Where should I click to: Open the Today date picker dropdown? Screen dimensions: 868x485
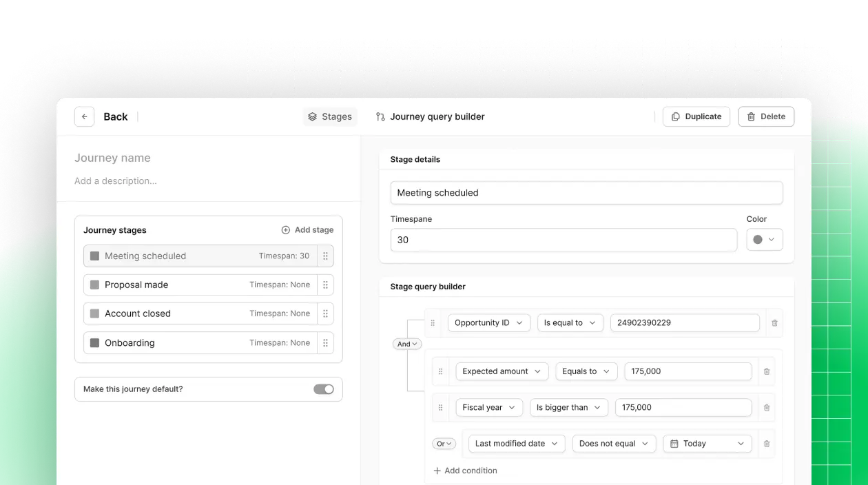(707, 444)
